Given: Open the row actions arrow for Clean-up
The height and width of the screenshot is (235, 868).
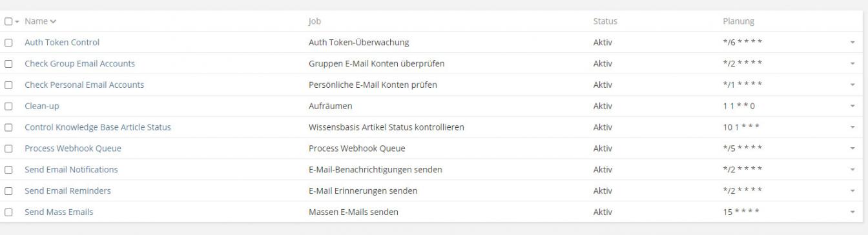Looking at the screenshot, I should pos(852,106).
